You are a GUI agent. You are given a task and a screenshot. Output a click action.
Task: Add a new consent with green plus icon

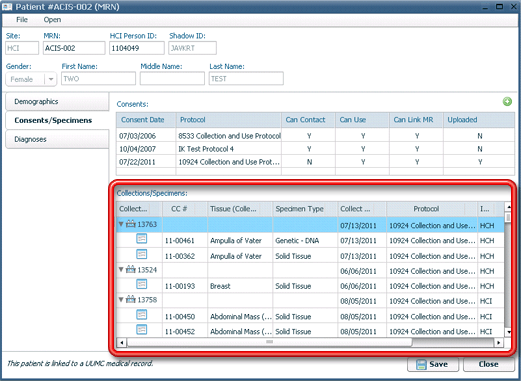507,102
